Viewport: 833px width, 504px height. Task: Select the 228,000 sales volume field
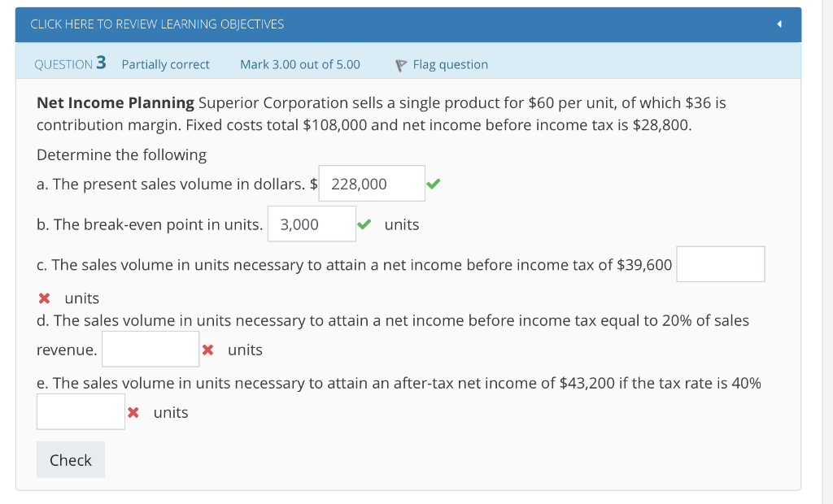(371, 183)
